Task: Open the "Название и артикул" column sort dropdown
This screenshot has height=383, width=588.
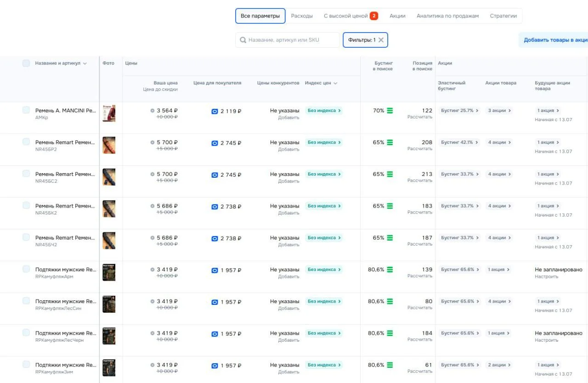Action: point(85,64)
